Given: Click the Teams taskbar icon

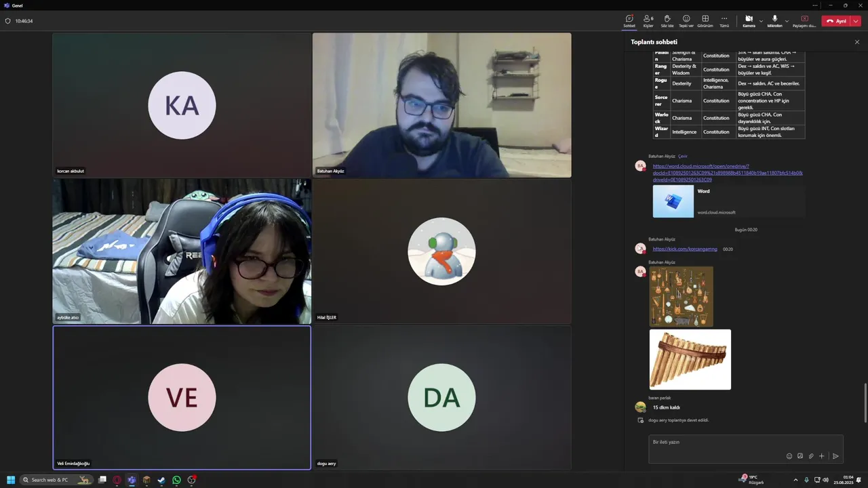Looking at the screenshot, I should 132,480.
